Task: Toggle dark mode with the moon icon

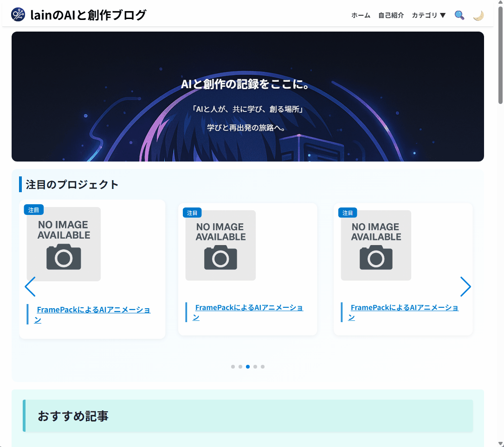Action: pos(478,15)
